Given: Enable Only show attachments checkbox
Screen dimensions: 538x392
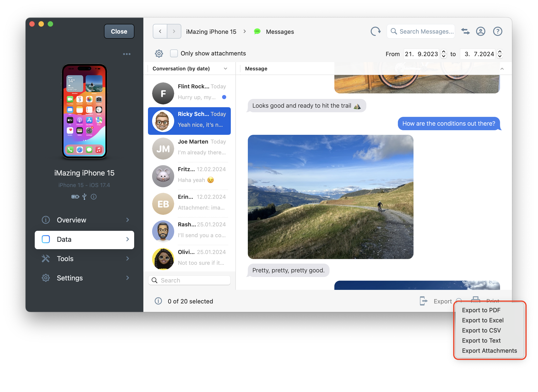Looking at the screenshot, I should click(x=174, y=53).
